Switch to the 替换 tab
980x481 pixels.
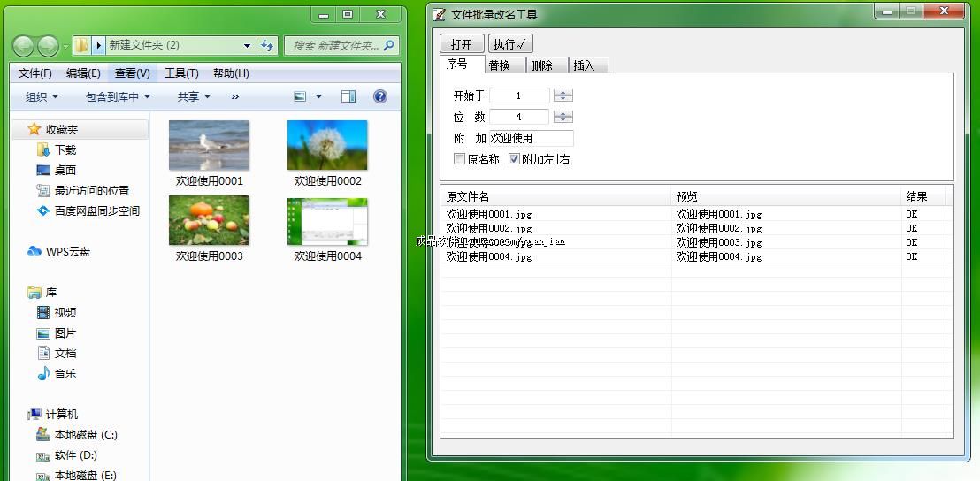pyautogui.click(x=505, y=65)
